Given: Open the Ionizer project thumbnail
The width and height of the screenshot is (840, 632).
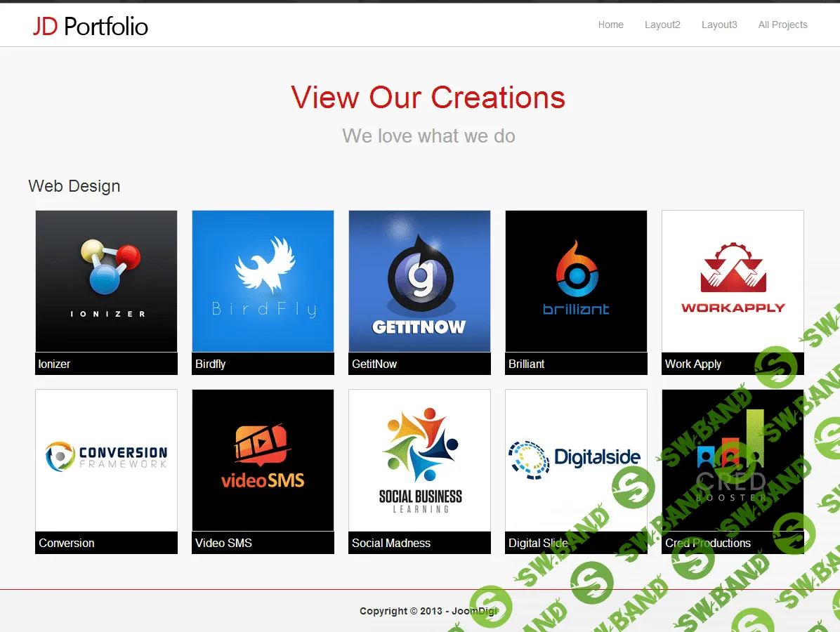Looking at the screenshot, I should pyautogui.click(x=106, y=281).
